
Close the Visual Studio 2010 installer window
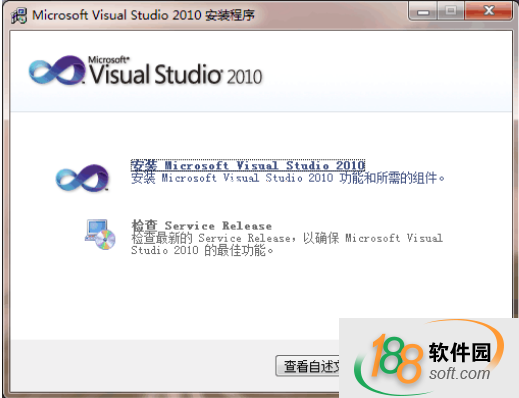click(489, 11)
